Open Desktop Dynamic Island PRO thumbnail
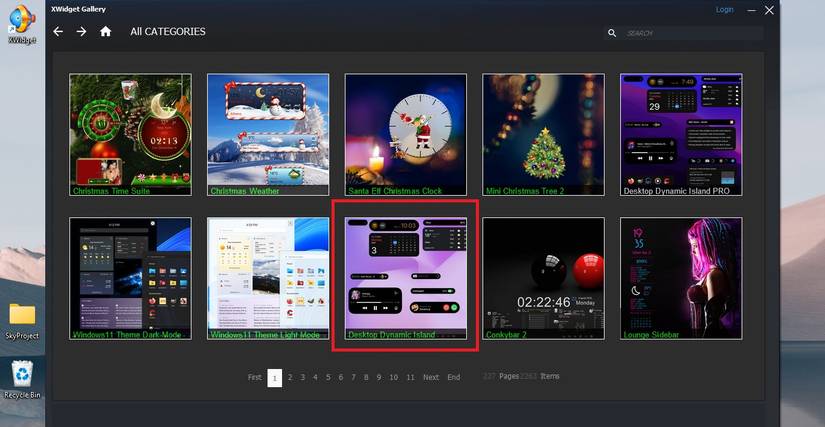This screenshot has width=825, height=427. (x=681, y=135)
